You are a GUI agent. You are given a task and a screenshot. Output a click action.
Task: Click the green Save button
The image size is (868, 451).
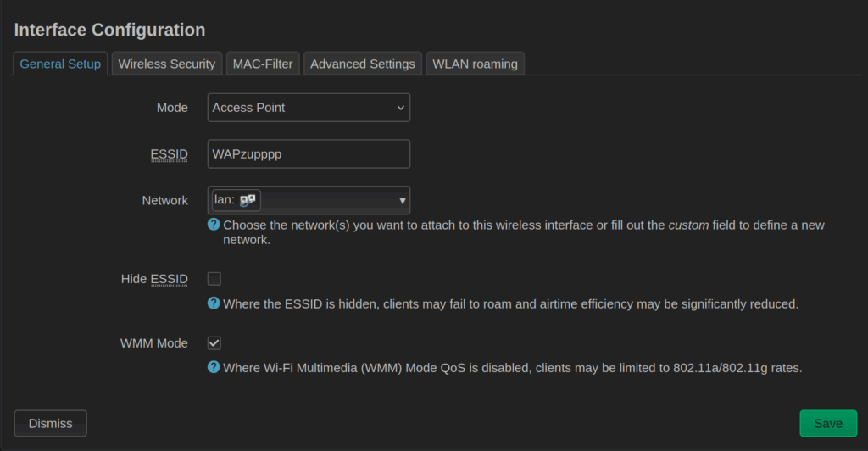click(827, 423)
